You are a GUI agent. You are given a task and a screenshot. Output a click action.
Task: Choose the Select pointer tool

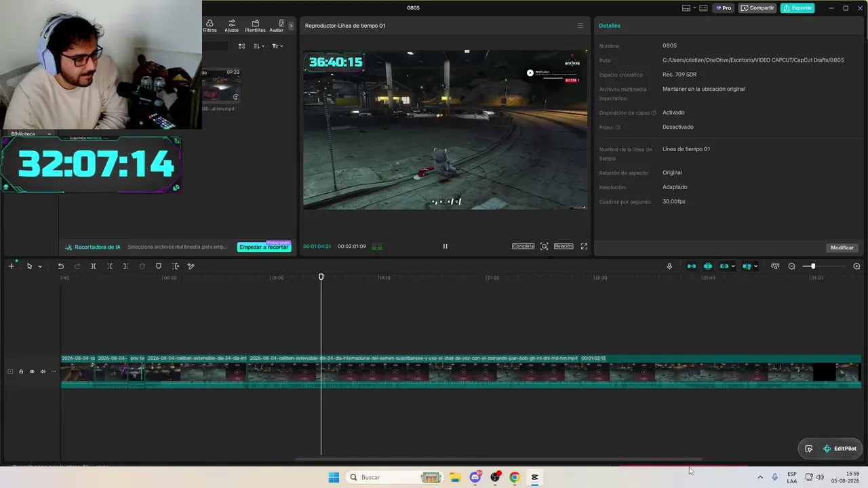pos(29,266)
